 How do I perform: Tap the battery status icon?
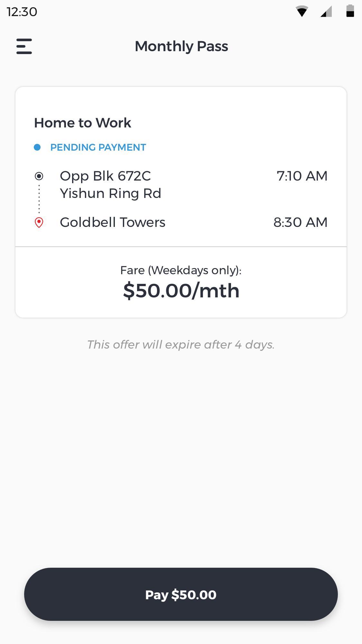(350, 11)
